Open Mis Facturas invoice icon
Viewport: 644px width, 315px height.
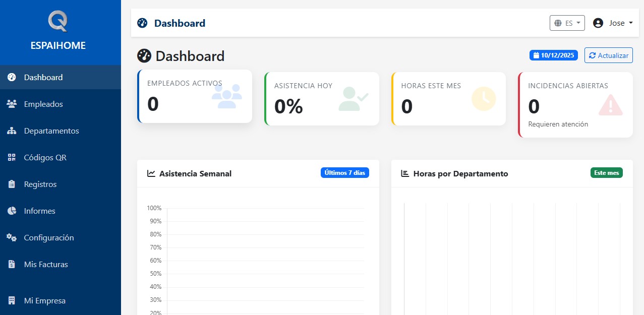point(11,264)
